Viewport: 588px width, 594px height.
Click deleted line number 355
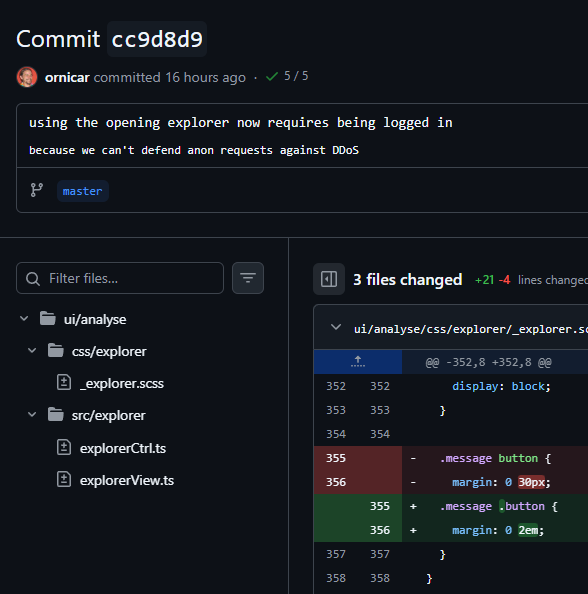(x=336, y=458)
